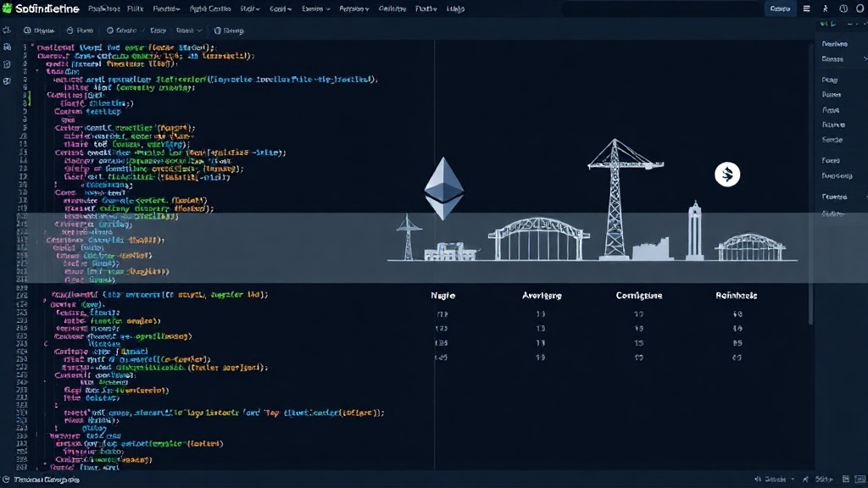Click the percentage-like value in the status bar
Screen dimensions: 868x488
[824, 480]
